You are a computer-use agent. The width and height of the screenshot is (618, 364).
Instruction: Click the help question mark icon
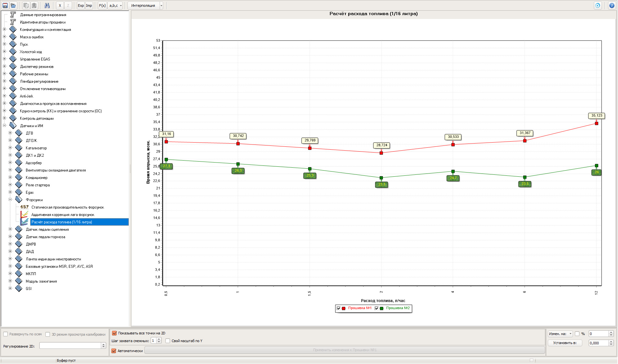(612, 5)
